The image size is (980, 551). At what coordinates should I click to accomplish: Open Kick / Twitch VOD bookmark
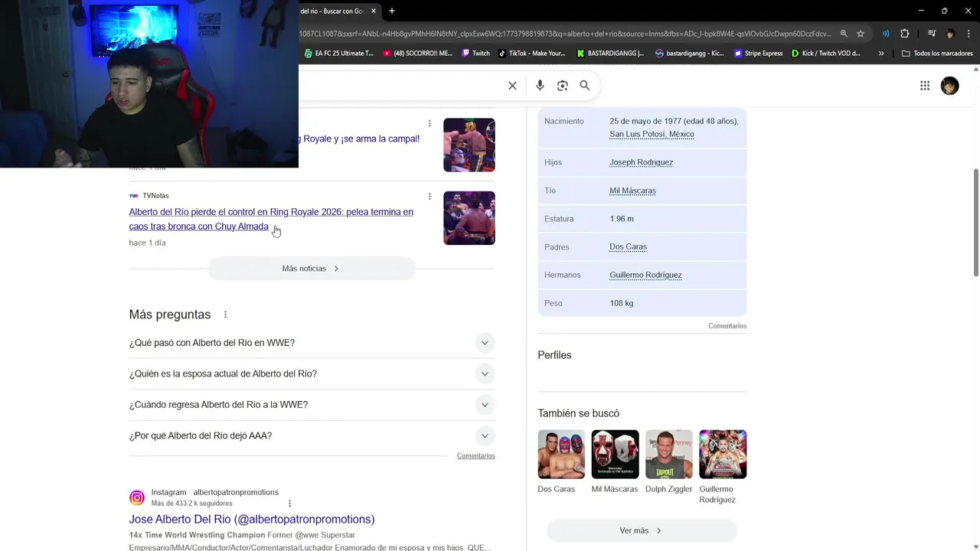[x=826, y=54]
